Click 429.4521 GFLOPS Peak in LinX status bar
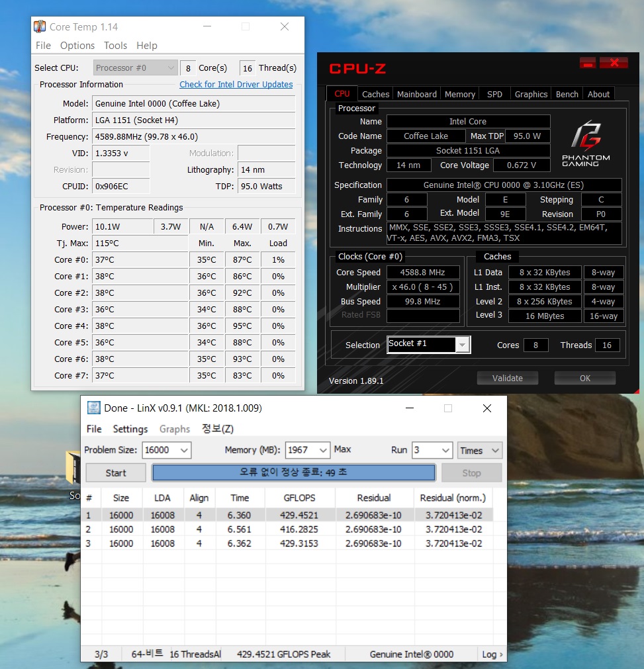The height and width of the screenshot is (669, 644). [x=283, y=654]
